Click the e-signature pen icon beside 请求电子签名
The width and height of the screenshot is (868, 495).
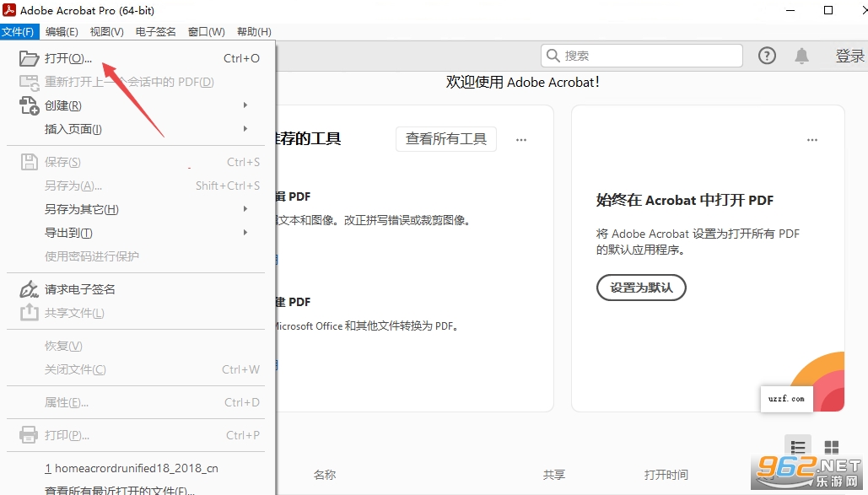tap(29, 289)
